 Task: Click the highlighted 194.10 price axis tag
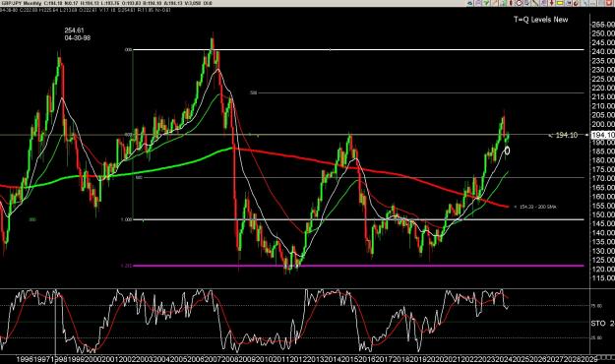click(603, 135)
